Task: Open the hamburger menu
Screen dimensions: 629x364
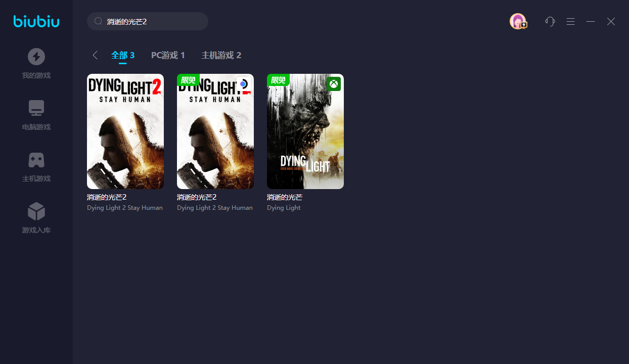Action: point(570,21)
